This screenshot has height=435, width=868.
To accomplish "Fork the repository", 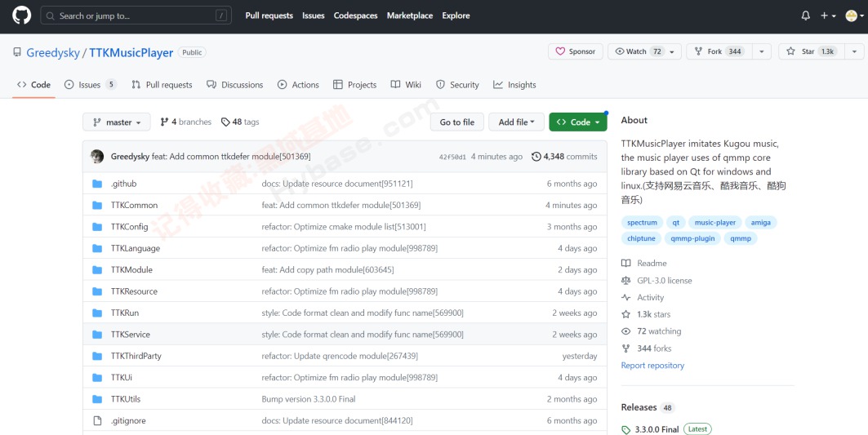I will point(719,51).
